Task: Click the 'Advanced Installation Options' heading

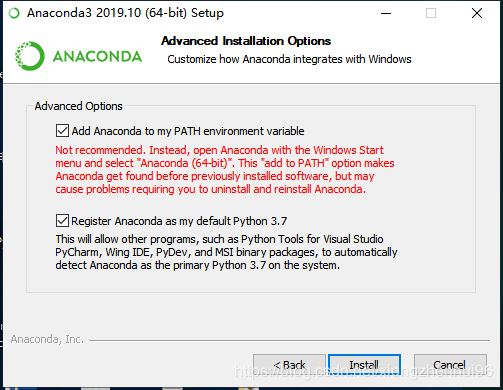Action: [x=246, y=41]
